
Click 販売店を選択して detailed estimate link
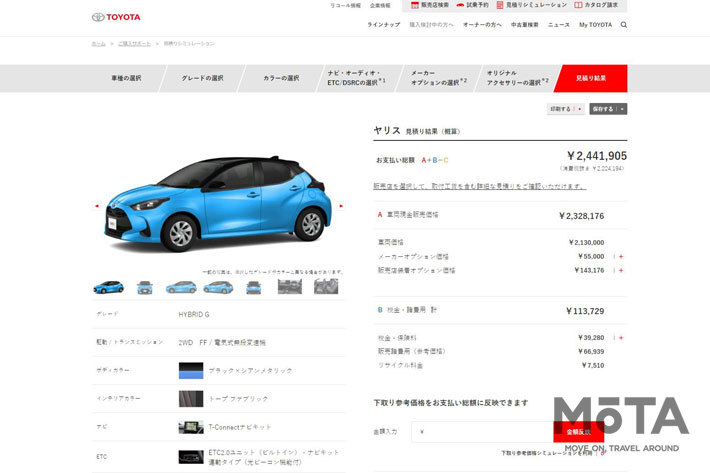point(480,186)
